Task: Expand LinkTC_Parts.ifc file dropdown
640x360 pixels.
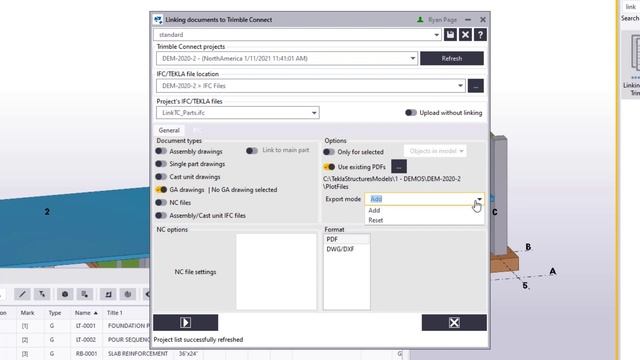Action: coord(314,113)
